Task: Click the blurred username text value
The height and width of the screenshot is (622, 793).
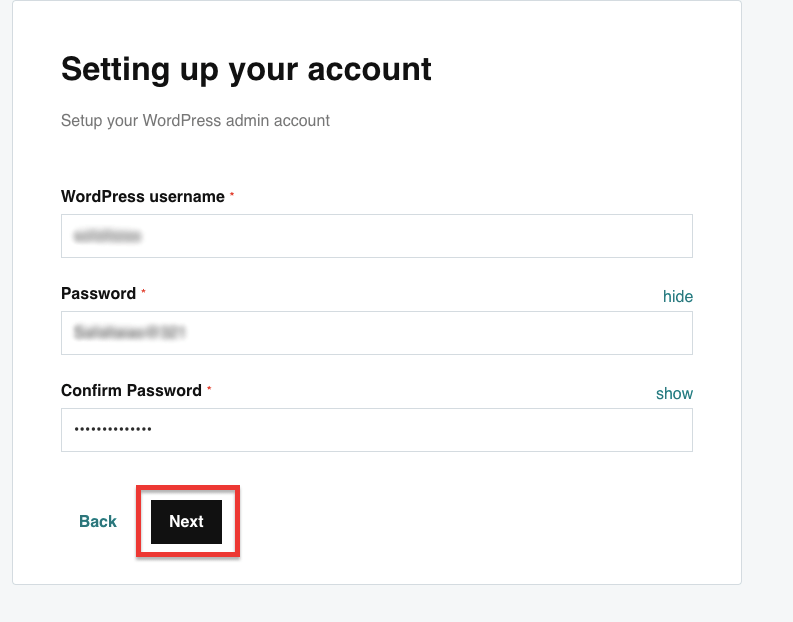Action: [x=108, y=237]
